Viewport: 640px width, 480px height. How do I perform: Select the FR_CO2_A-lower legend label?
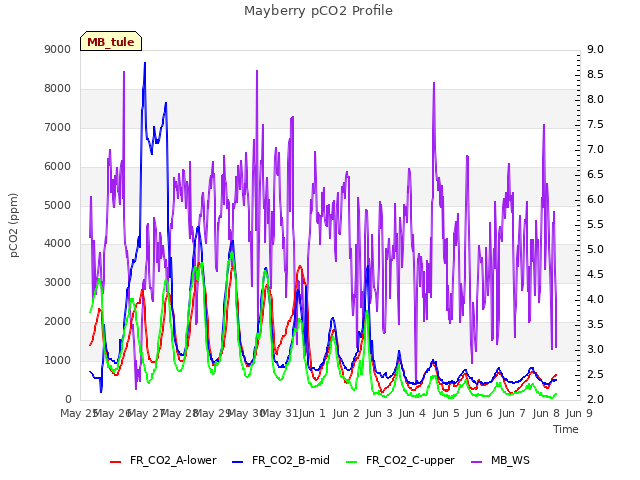tap(173, 460)
